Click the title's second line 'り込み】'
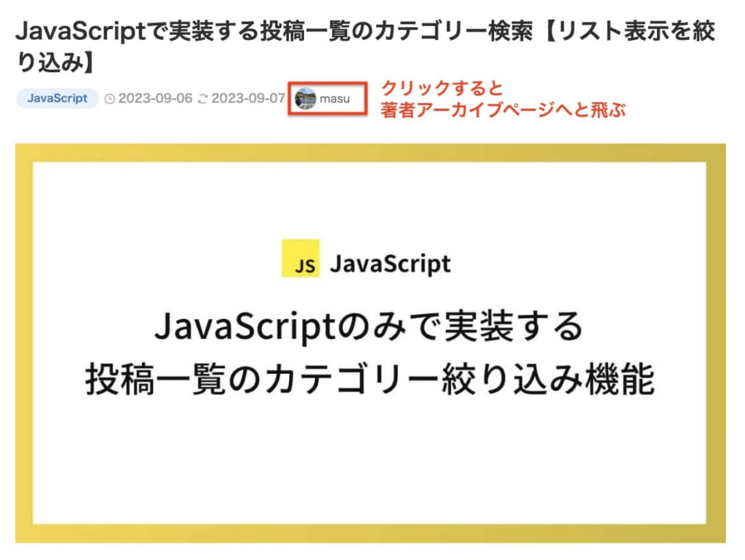This screenshot has width=745, height=560. [x=55, y=63]
